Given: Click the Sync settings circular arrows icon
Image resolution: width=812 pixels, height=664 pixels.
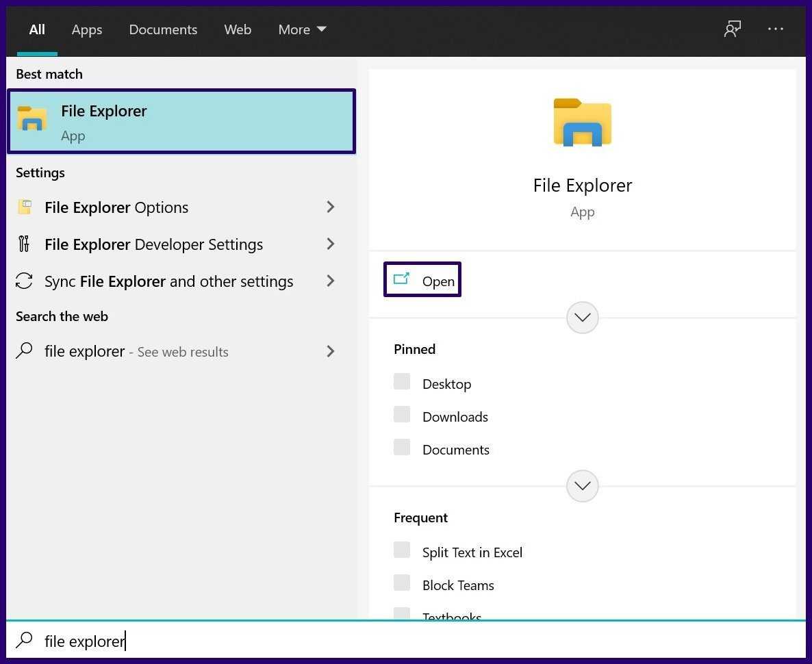Looking at the screenshot, I should 25,281.
